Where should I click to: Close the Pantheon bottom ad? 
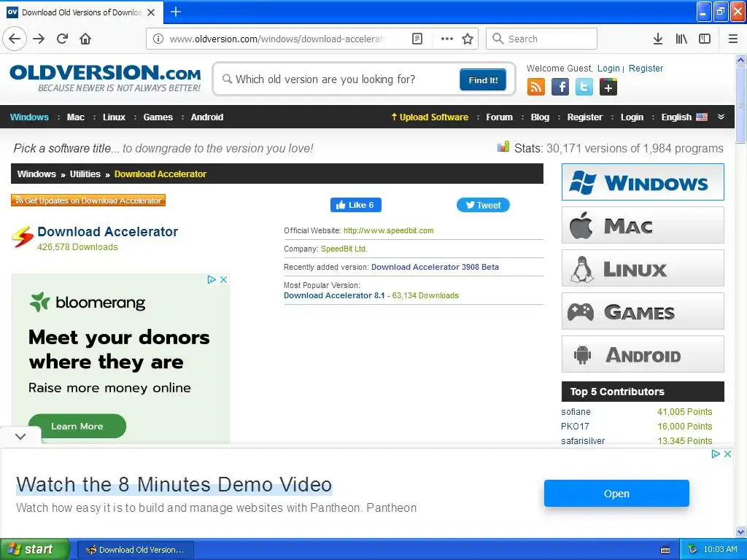(x=727, y=454)
